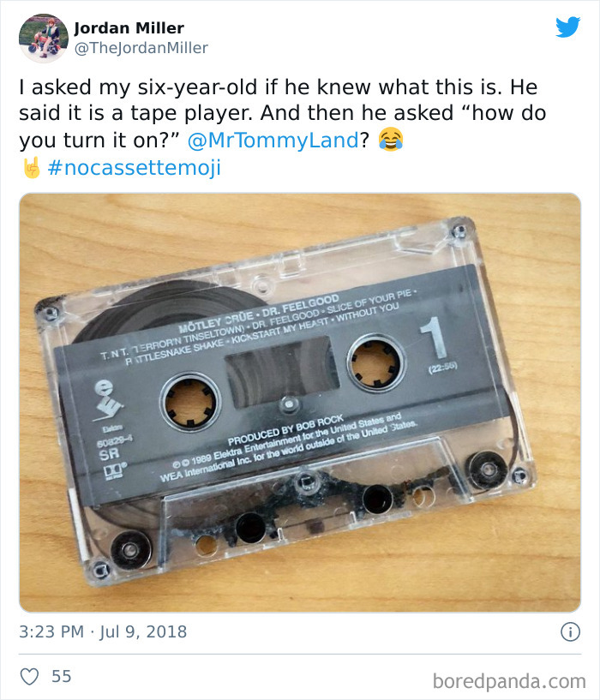Screen dimensions: 600x700
Task: Open the #nocassettemoji hashtag
Action: tap(134, 168)
